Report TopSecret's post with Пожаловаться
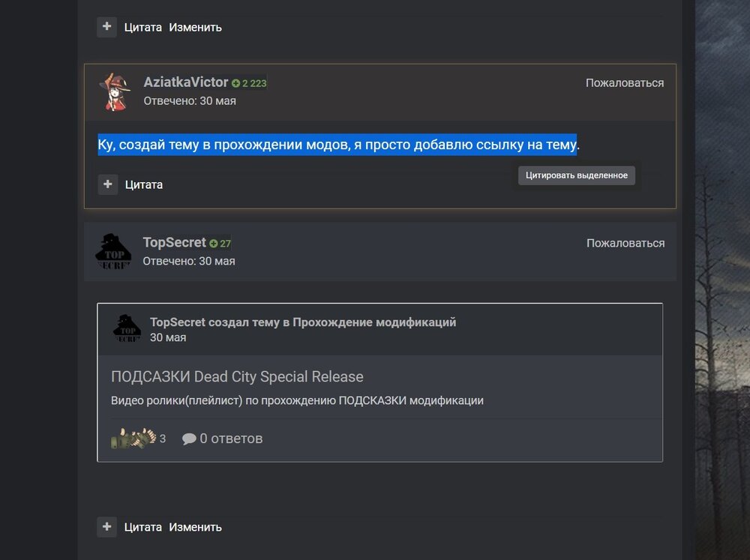Screen dimensions: 750x560 click(x=625, y=243)
